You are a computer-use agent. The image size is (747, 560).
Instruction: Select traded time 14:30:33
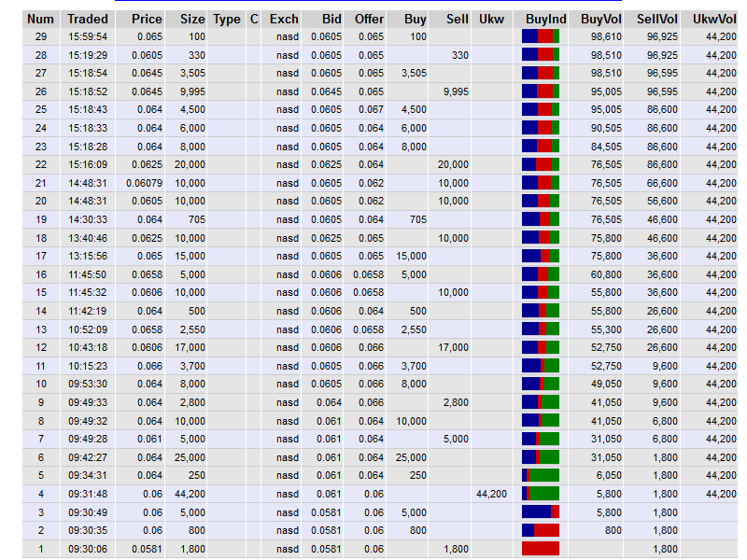[88, 219]
